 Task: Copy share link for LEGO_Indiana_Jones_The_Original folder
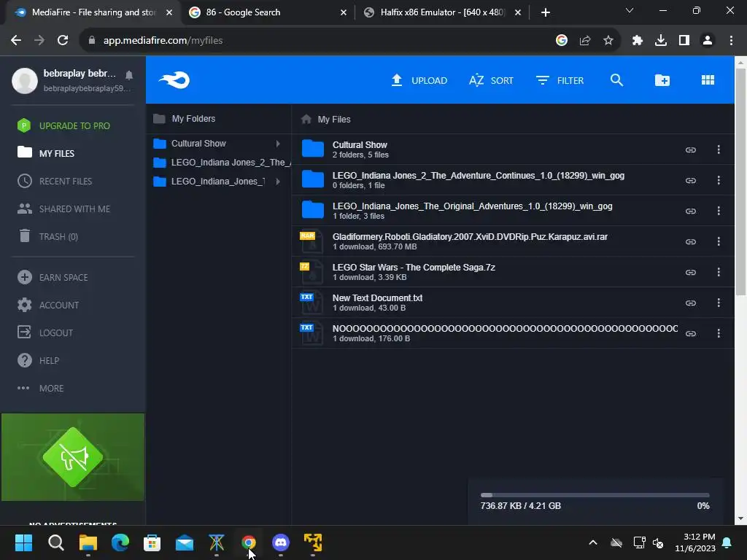pos(690,211)
